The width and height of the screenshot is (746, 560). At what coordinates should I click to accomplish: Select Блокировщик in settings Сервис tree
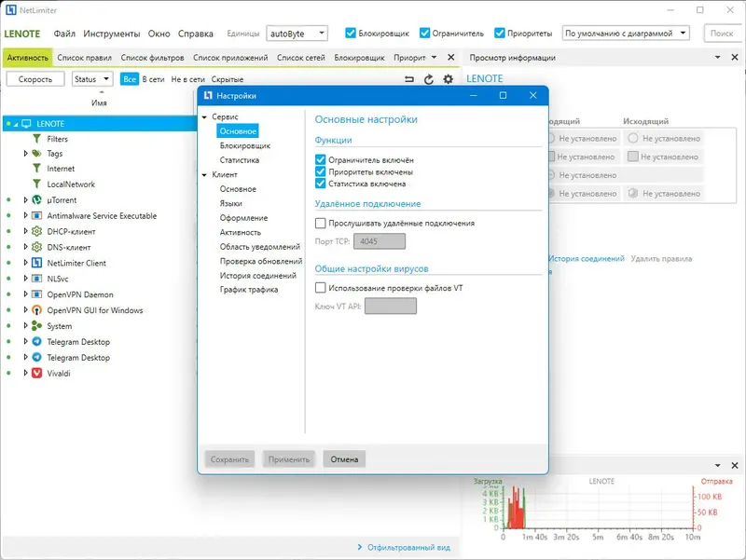point(244,145)
